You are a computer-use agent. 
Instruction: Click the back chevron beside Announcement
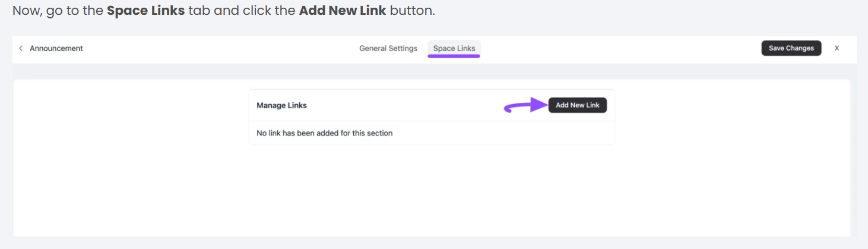pyautogui.click(x=21, y=48)
